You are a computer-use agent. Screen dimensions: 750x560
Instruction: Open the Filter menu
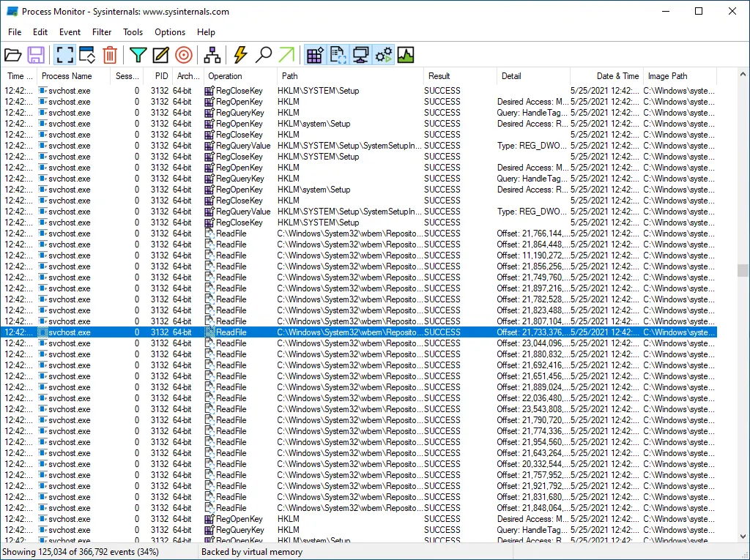[101, 32]
